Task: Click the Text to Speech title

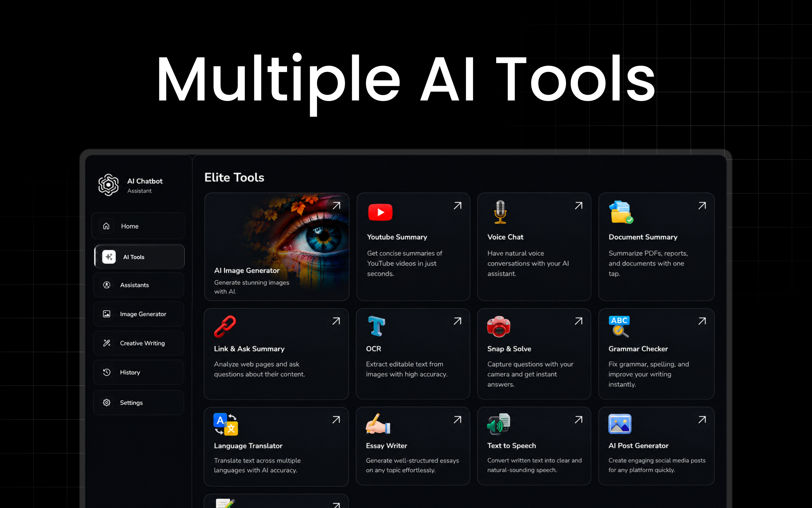Action: coord(512,446)
